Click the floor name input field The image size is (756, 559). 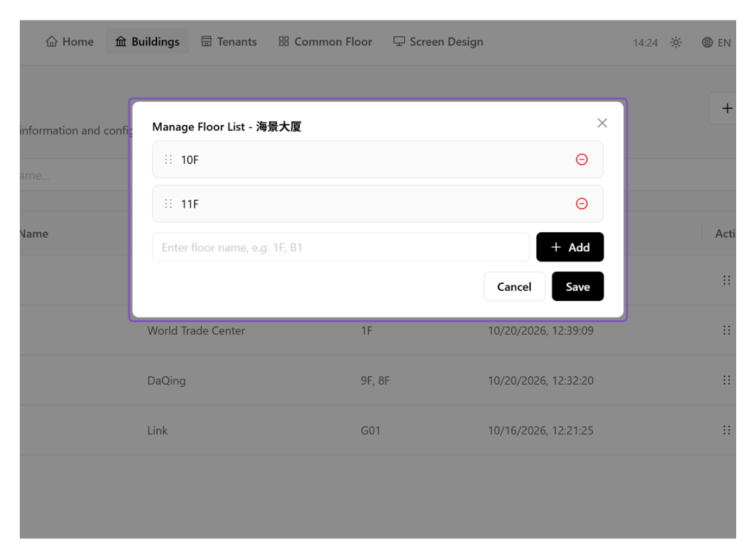click(x=341, y=247)
